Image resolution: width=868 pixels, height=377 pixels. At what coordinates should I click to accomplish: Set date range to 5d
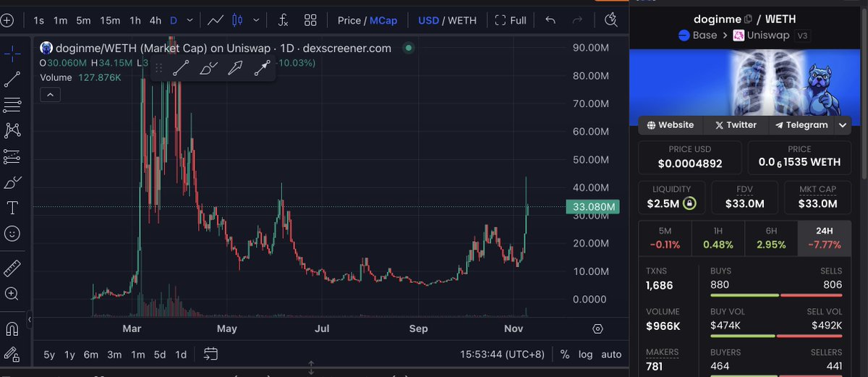point(160,355)
